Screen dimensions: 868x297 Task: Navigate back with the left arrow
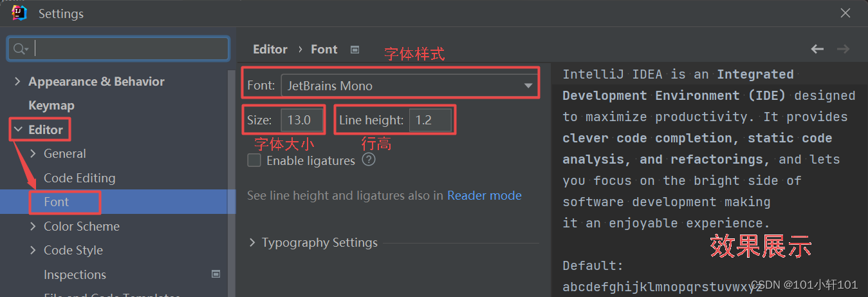tap(817, 49)
